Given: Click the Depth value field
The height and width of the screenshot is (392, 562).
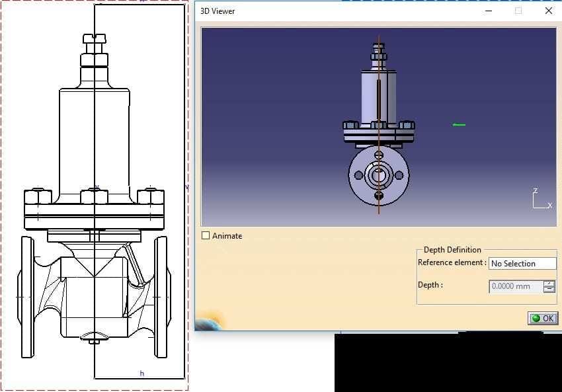Looking at the screenshot, I should click(x=516, y=286).
